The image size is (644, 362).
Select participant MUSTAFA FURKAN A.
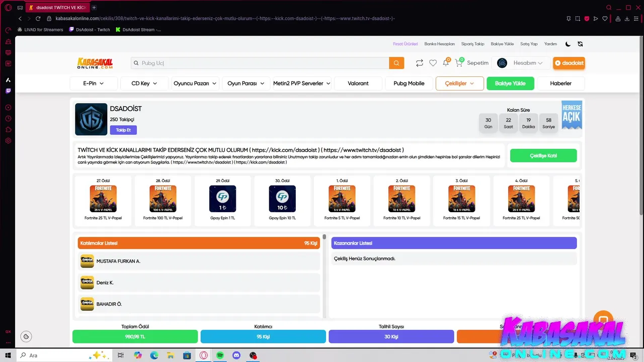click(199, 261)
